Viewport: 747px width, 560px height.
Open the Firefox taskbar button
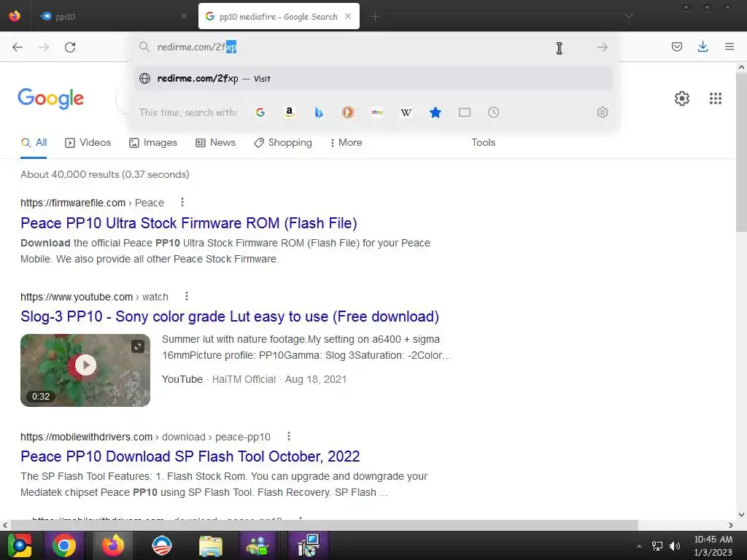click(x=112, y=545)
